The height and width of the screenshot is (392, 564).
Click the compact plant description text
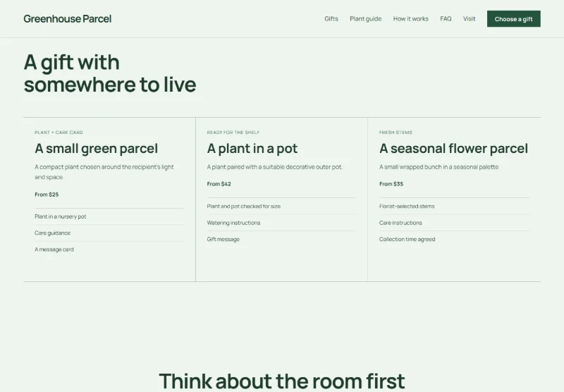(104, 172)
